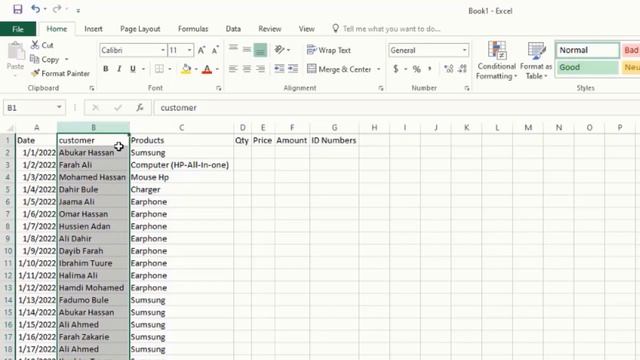Image resolution: width=640 pixels, height=360 pixels.
Task: Increase font size with the large A
Action: 201,50
